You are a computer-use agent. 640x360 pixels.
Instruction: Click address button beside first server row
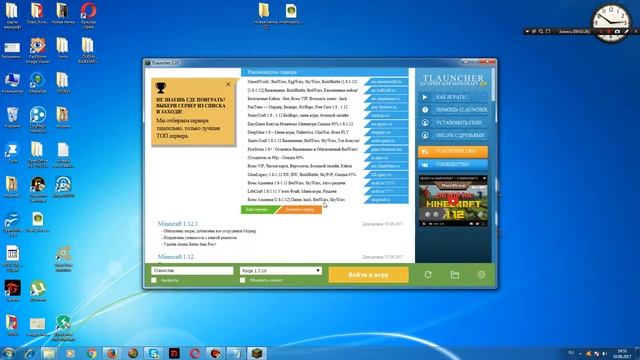pos(386,82)
